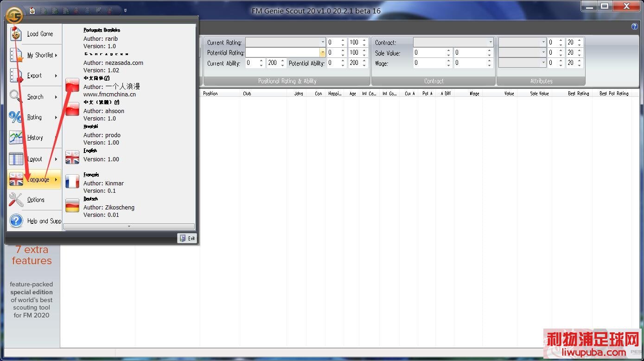This screenshot has width=644, height=361.
Task: Click the language list scroll-down bar
Action: tap(129, 227)
